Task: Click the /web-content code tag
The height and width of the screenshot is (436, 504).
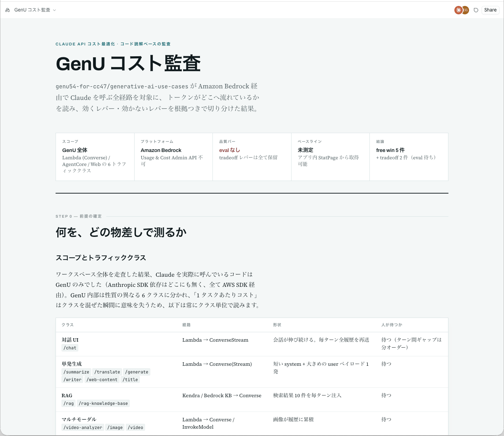Action: coord(102,380)
